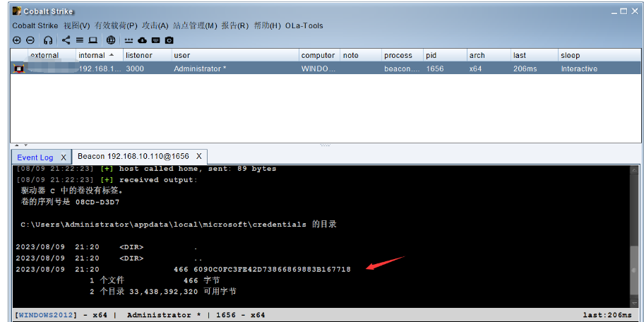
Task: Close the Event Log tab
Action: (x=64, y=157)
